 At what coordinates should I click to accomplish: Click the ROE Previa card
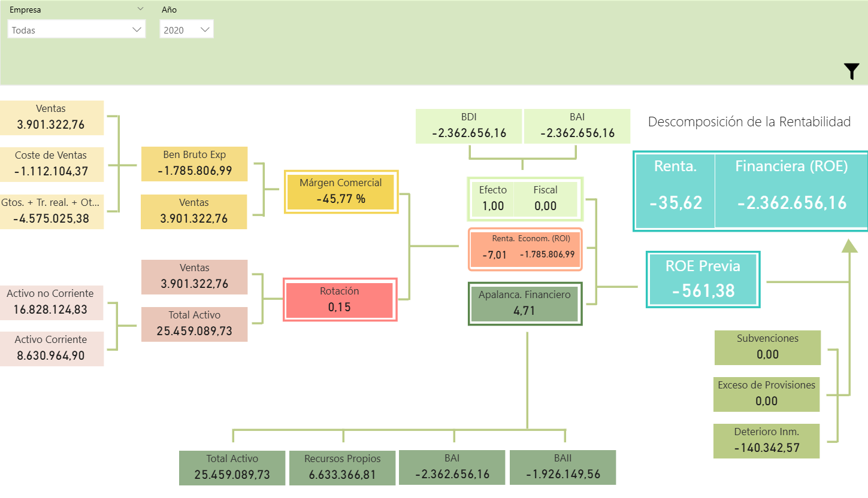(703, 279)
